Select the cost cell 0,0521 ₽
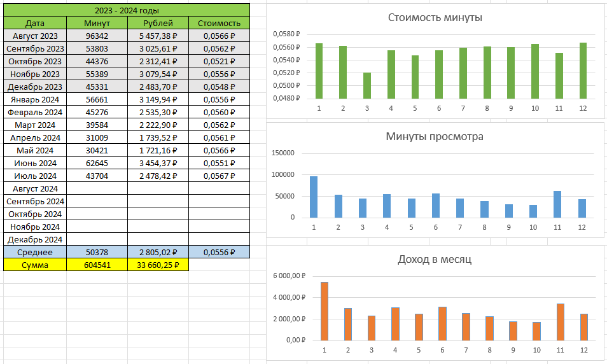This screenshot has height=364, width=607. point(219,62)
